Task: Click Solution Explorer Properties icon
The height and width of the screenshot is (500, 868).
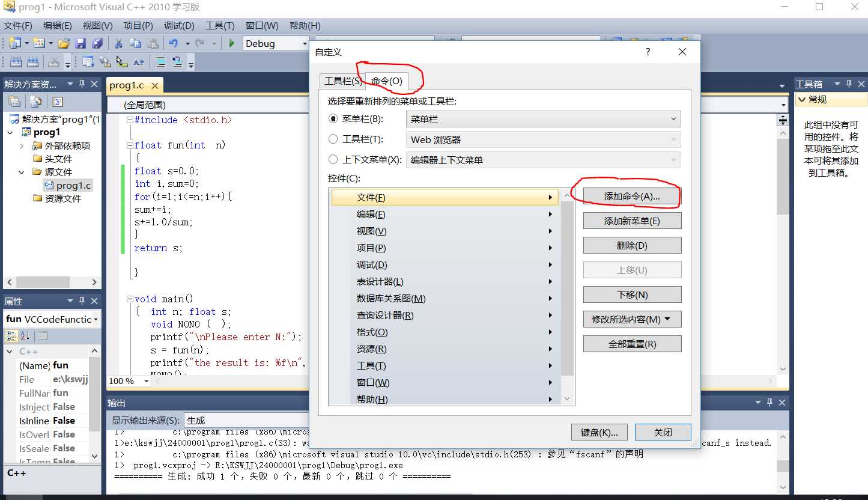Action: (x=14, y=102)
